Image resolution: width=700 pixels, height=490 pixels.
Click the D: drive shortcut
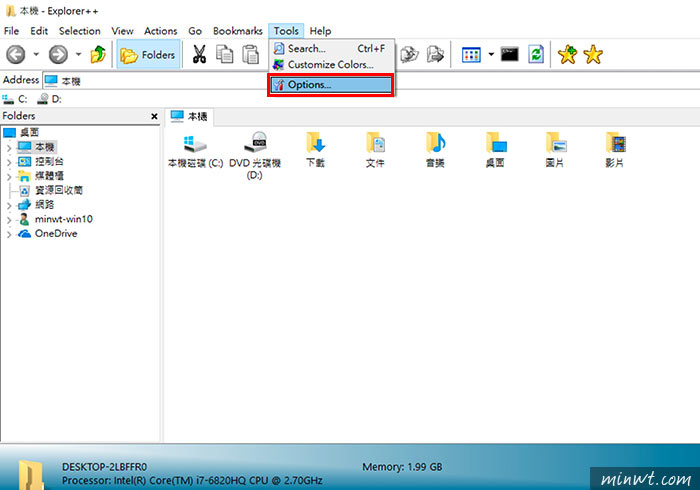click(x=49, y=99)
